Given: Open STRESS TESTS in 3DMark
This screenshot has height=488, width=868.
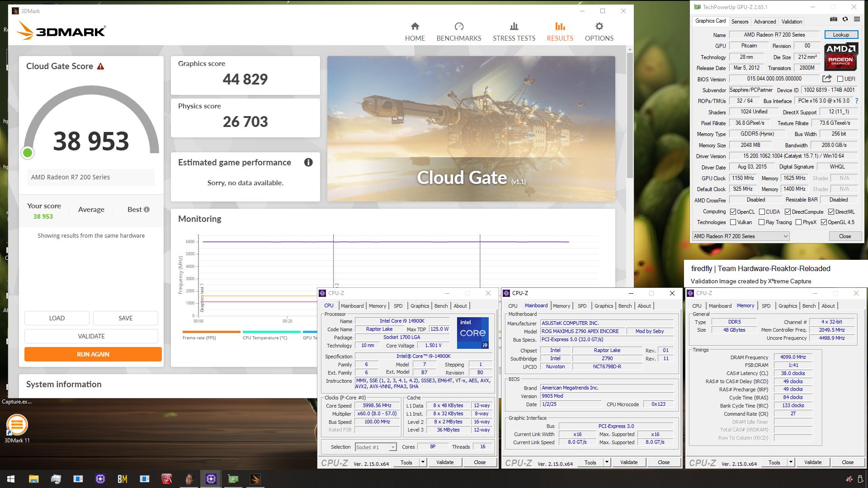Looking at the screenshot, I should [514, 32].
